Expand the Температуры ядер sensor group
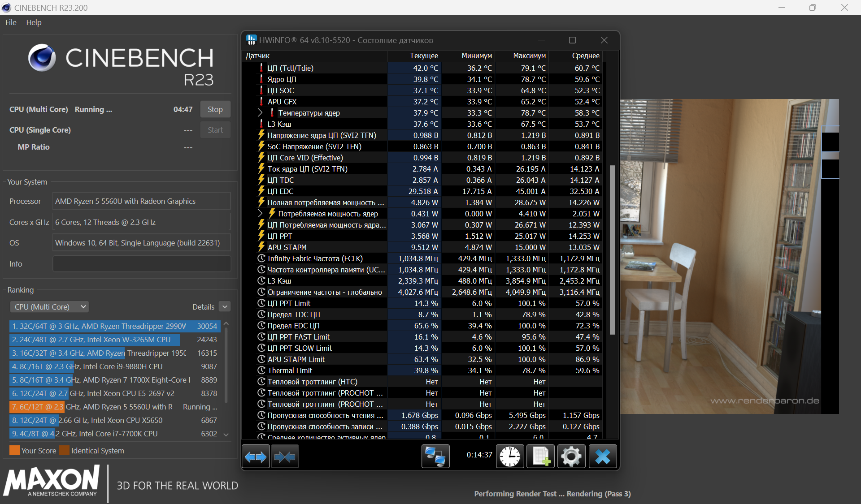Screen dimensions: 861x504 click(260, 113)
